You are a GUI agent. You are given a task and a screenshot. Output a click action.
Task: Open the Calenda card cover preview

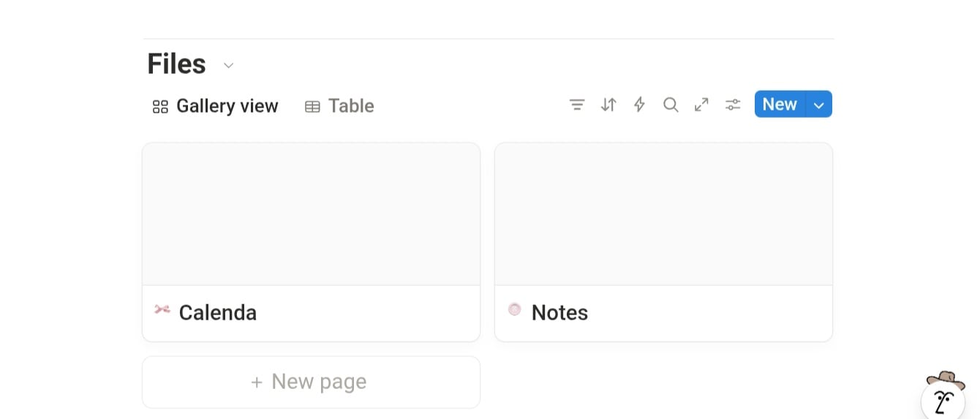tap(311, 214)
